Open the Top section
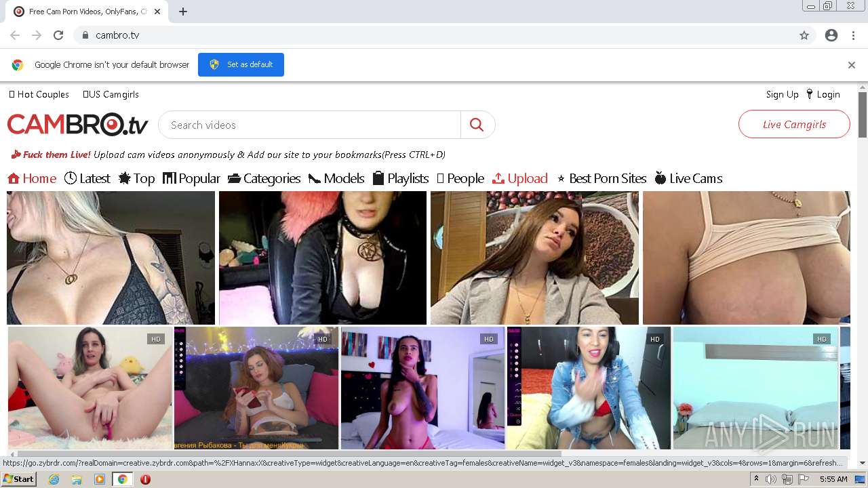Screen dimensions: 868x488 (x=136, y=178)
